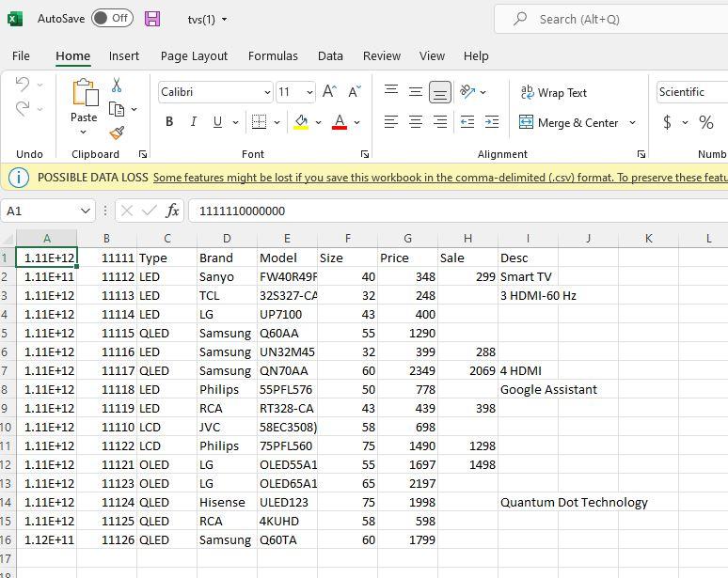Open the fill color dropdown arrow

click(x=319, y=122)
